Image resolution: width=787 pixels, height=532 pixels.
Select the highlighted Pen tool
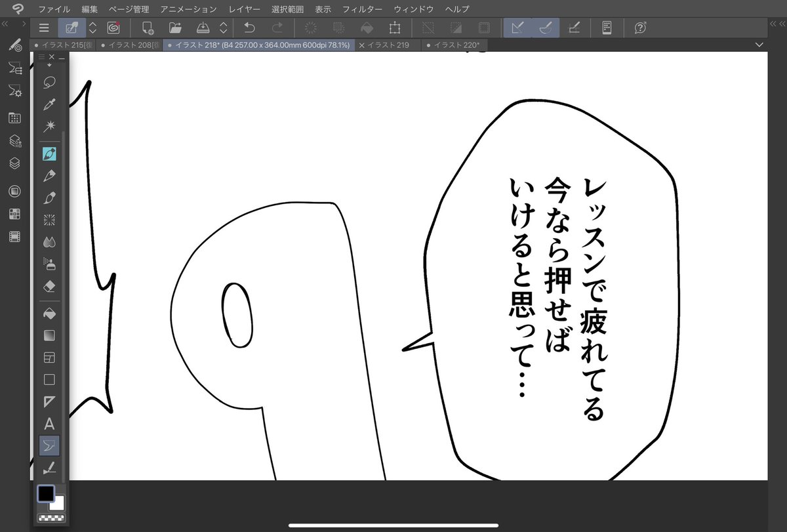tap(49, 153)
